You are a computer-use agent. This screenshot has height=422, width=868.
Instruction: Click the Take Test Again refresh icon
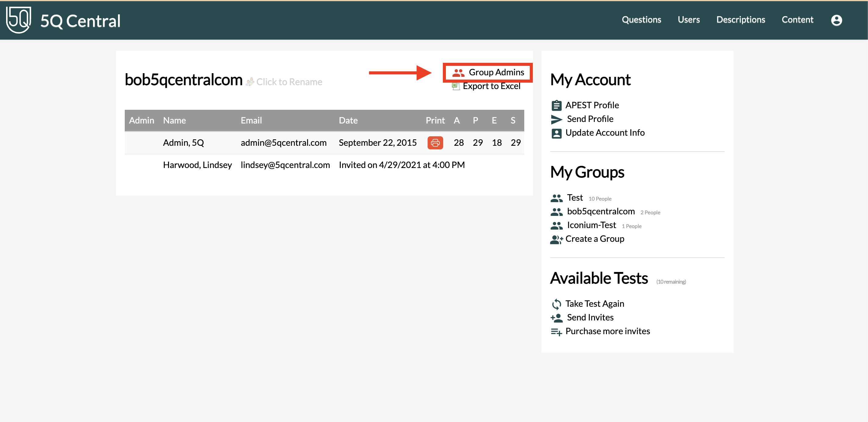(556, 304)
